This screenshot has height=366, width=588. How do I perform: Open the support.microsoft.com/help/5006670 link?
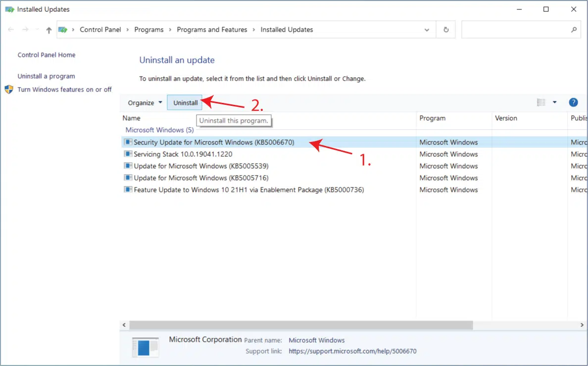coord(352,351)
